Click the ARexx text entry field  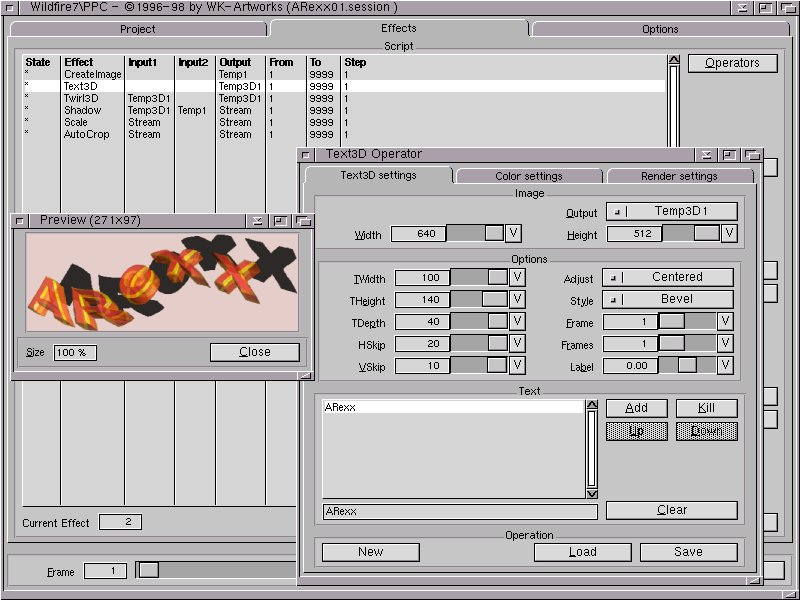click(x=460, y=512)
